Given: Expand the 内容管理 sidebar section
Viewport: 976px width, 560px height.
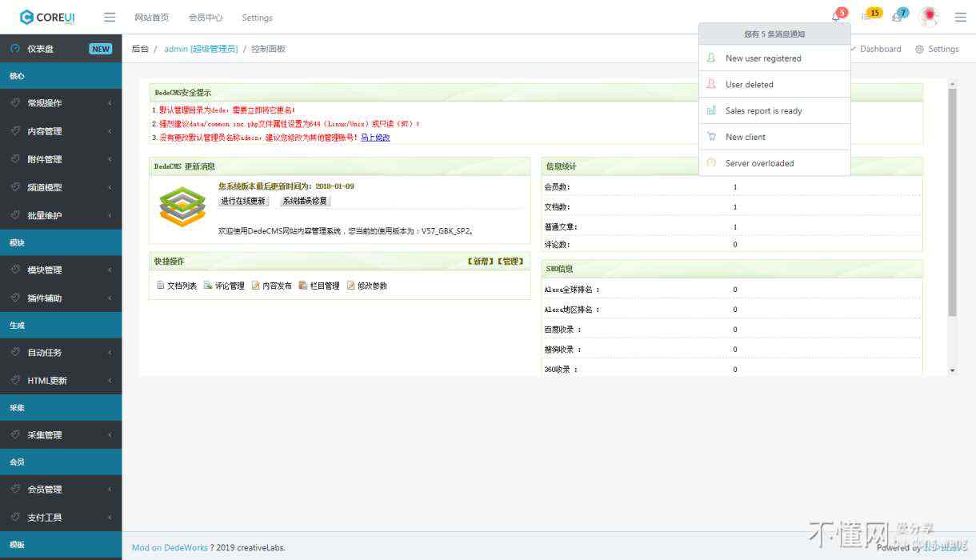Looking at the screenshot, I should point(61,131).
